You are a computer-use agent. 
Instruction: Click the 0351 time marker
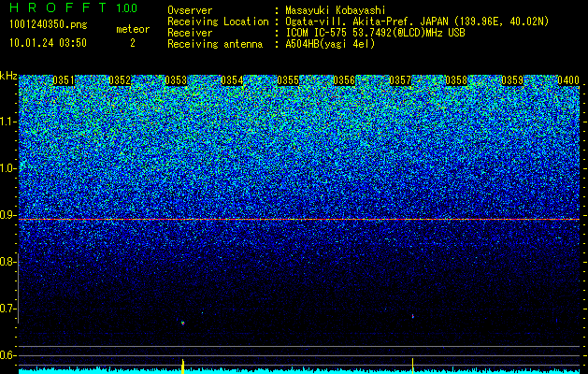(64, 80)
